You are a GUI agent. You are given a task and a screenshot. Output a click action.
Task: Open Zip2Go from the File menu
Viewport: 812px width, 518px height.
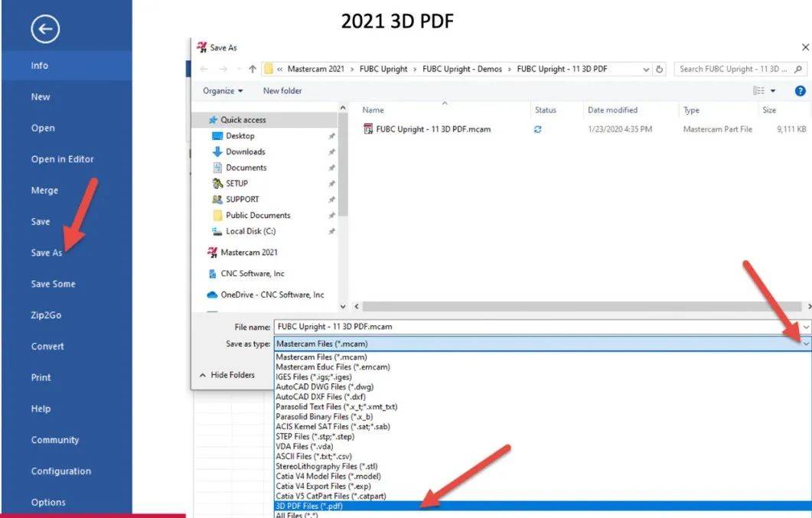(x=46, y=315)
